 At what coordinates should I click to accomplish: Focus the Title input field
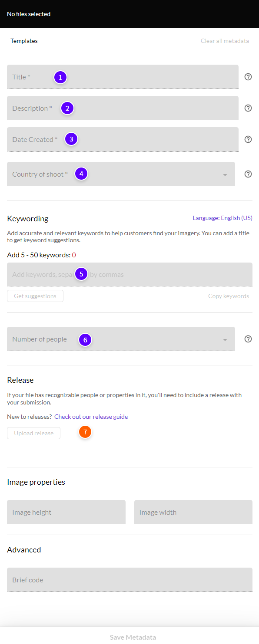(123, 77)
